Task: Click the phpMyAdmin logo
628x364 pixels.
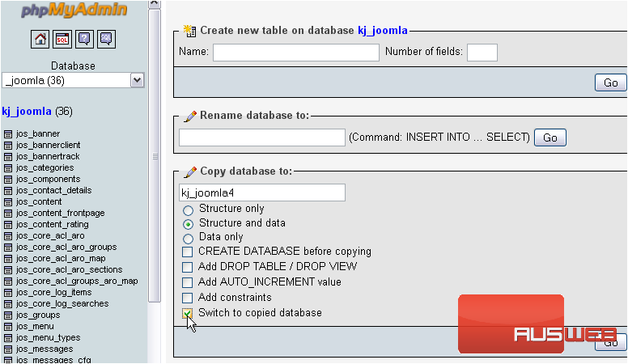Action: pyautogui.click(x=73, y=11)
